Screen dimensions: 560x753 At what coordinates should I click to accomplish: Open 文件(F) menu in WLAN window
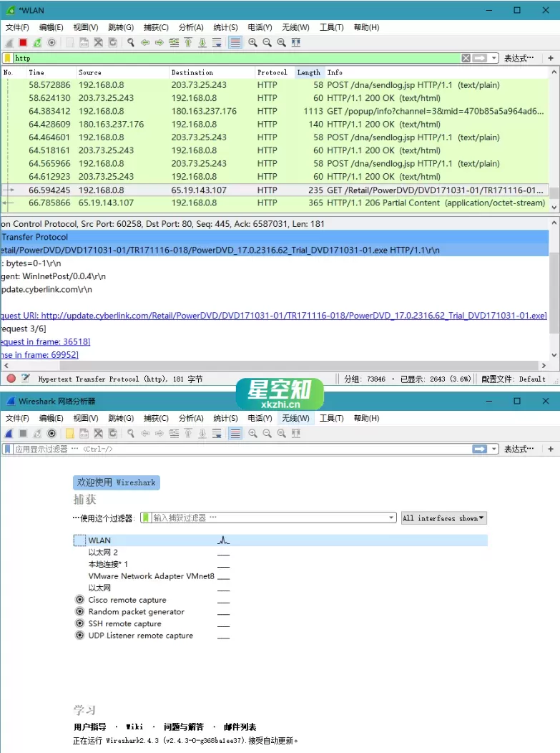point(17,27)
